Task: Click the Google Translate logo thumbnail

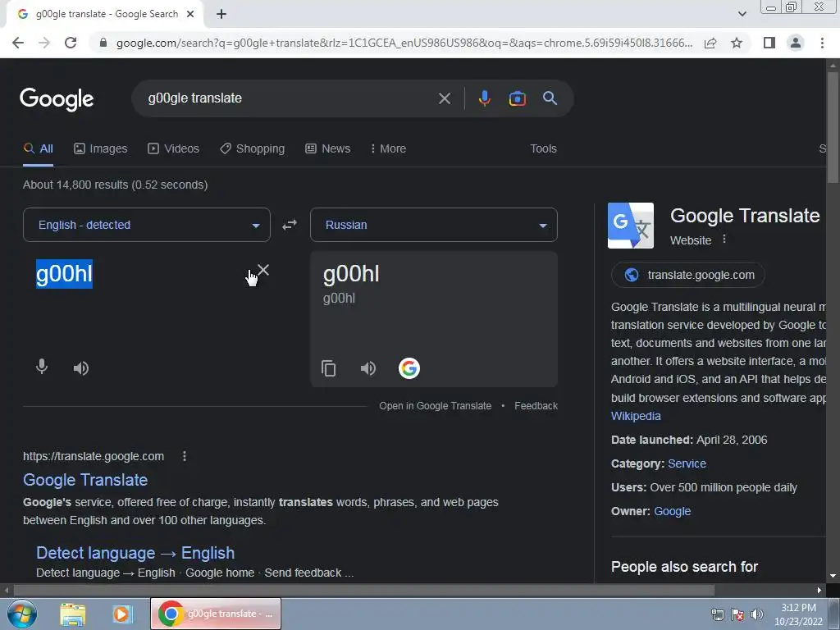Action: click(x=631, y=226)
